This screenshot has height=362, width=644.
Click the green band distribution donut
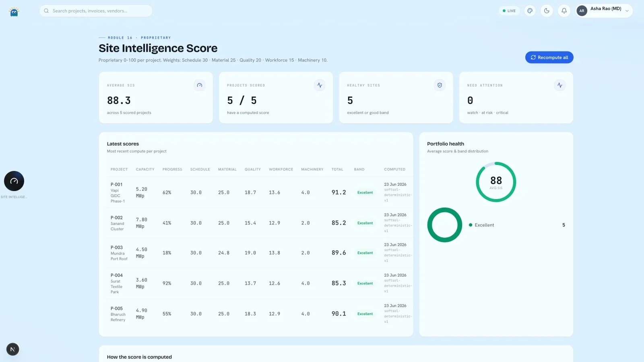pyautogui.click(x=445, y=225)
